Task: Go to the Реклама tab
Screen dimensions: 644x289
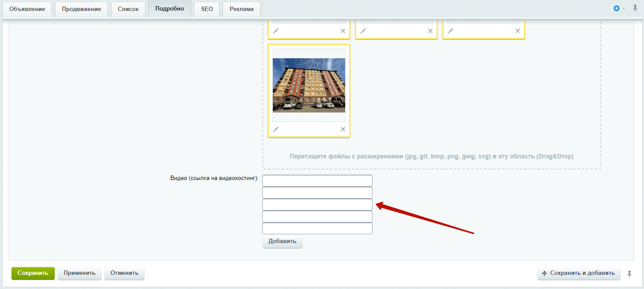Action: [x=241, y=9]
